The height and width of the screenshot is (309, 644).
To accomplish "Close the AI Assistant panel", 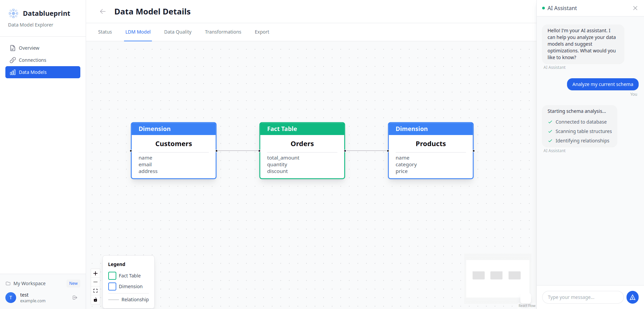I will tap(635, 8).
